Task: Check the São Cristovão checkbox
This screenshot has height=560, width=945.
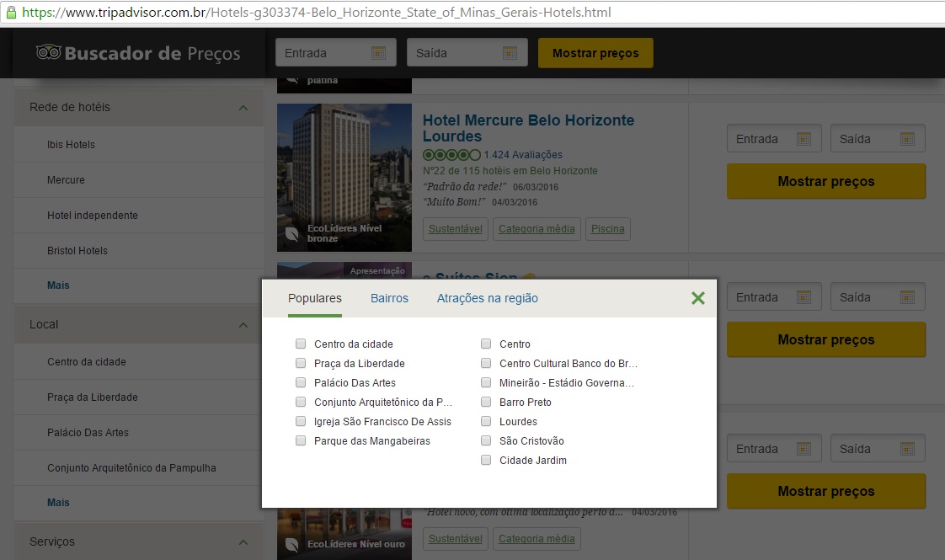Action: tap(486, 440)
